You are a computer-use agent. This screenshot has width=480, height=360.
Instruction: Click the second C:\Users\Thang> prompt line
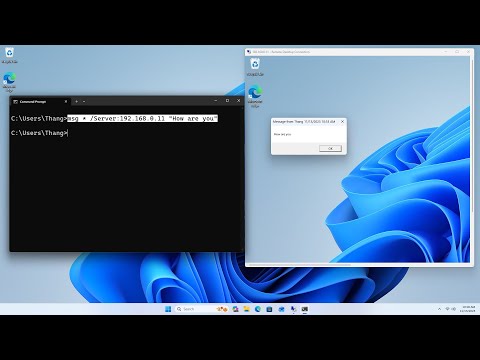click(x=39, y=133)
